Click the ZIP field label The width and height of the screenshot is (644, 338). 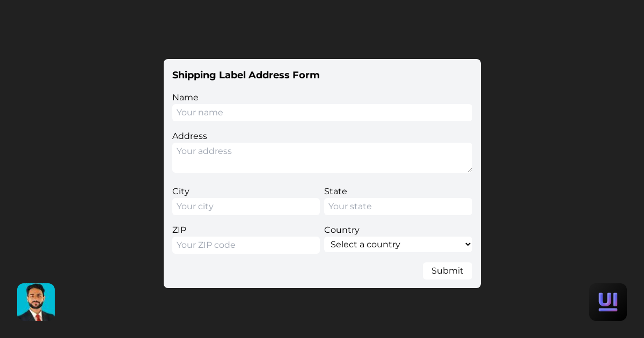point(179,230)
